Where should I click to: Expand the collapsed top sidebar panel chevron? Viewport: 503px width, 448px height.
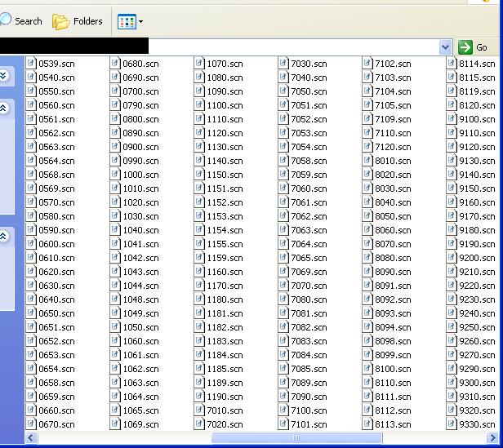coord(3,76)
